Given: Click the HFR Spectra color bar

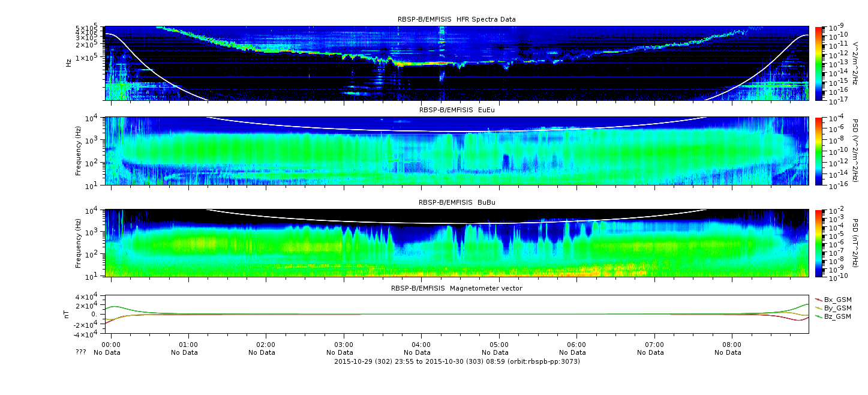Looking at the screenshot, I should tap(818, 63).
